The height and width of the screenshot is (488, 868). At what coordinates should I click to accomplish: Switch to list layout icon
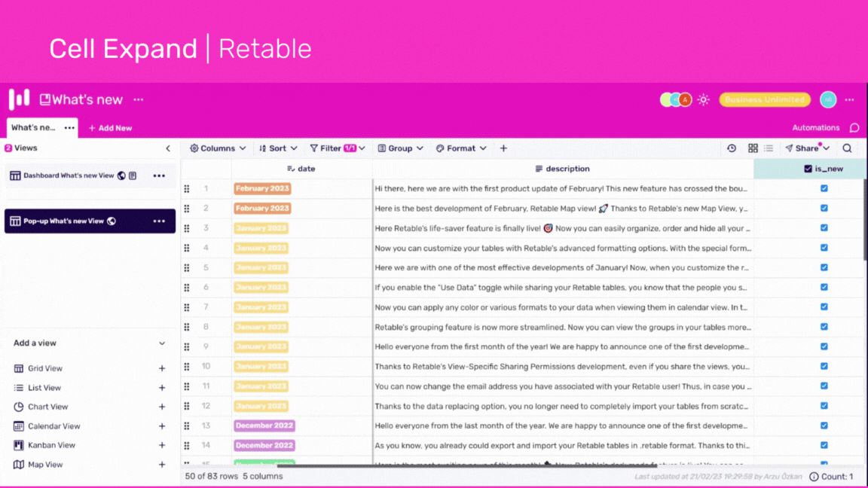769,148
